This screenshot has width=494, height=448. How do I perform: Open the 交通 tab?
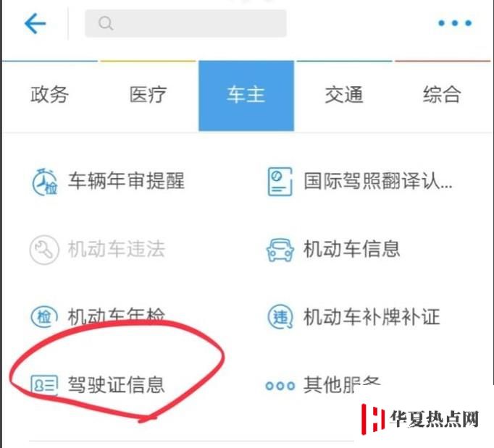pyautogui.click(x=344, y=94)
